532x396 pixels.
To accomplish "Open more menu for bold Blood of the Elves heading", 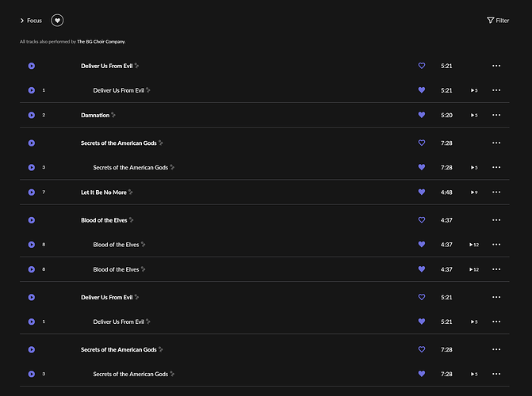I will pos(496,220).
